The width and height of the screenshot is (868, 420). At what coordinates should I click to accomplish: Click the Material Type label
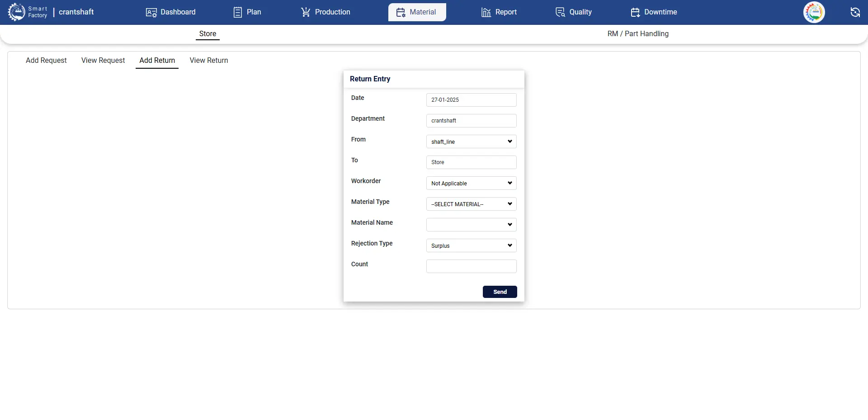click(370, 202)
